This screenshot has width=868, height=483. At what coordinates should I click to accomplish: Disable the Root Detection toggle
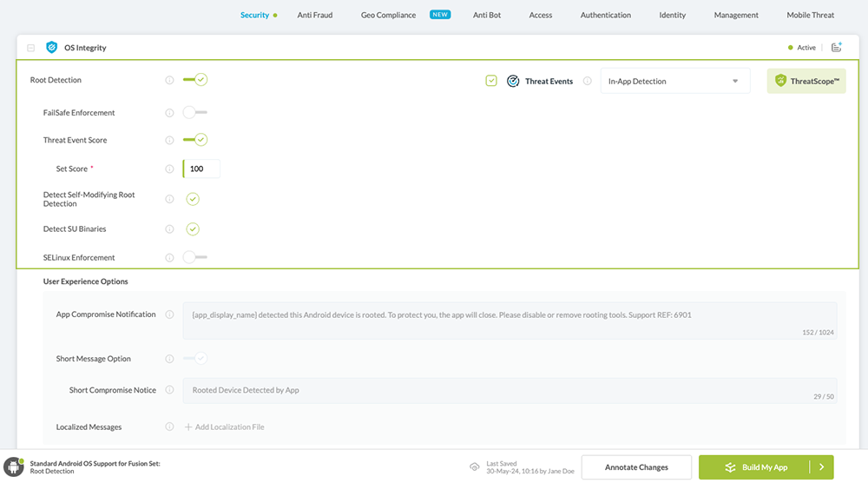(x=195, y=80)
